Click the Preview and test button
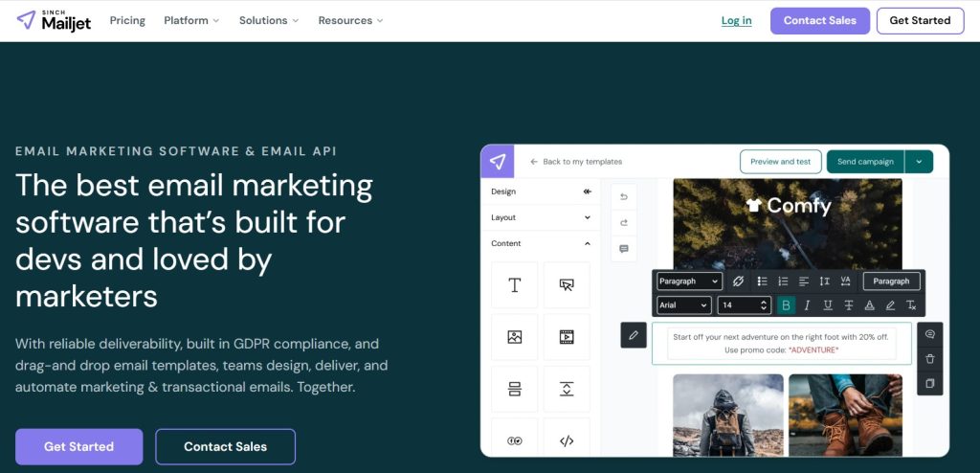980x473 pixels. (781, 162)
